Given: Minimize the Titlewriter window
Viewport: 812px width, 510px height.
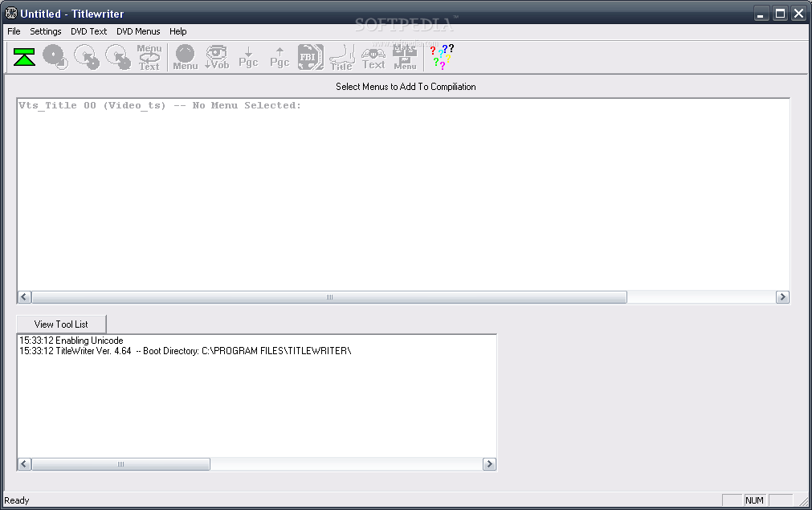Looking at the screenshot, I should tap(761, 14).
